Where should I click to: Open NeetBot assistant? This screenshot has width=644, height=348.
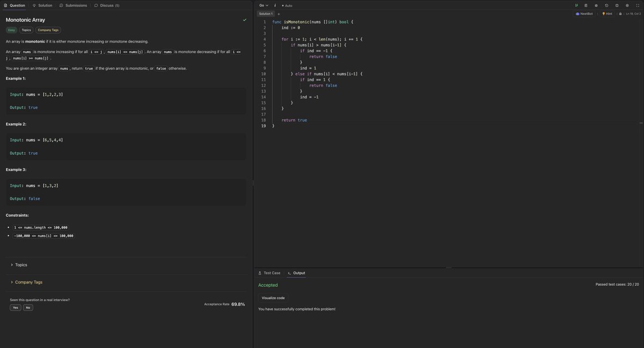584,13
